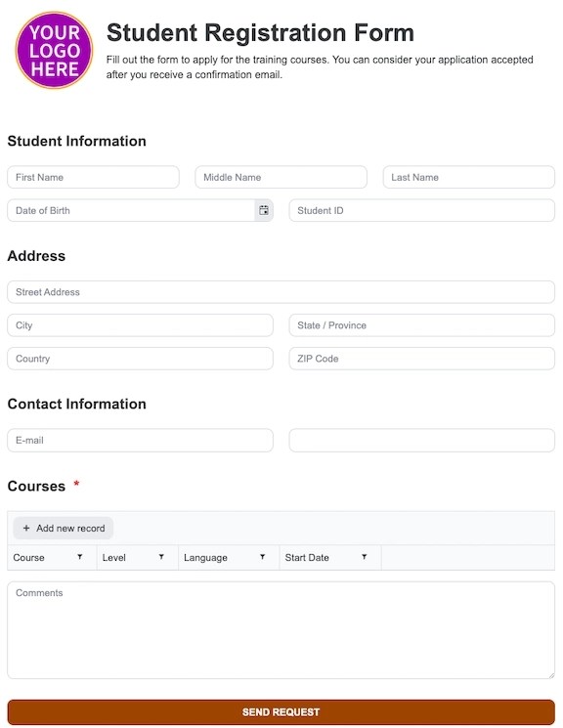
Task: Click the Address section heading
Action: pyautogui.click(x=36, y=256)
